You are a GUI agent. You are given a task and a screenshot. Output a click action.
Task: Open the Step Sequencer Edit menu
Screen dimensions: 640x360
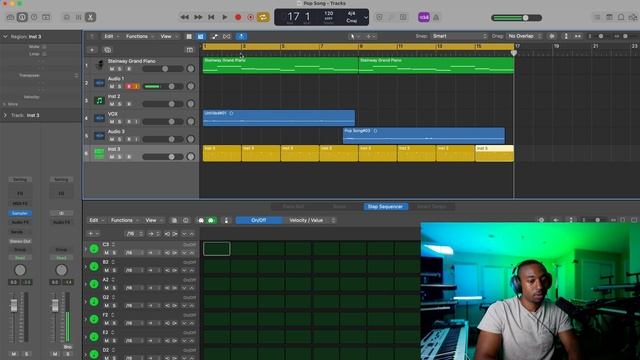click(96, 220)
